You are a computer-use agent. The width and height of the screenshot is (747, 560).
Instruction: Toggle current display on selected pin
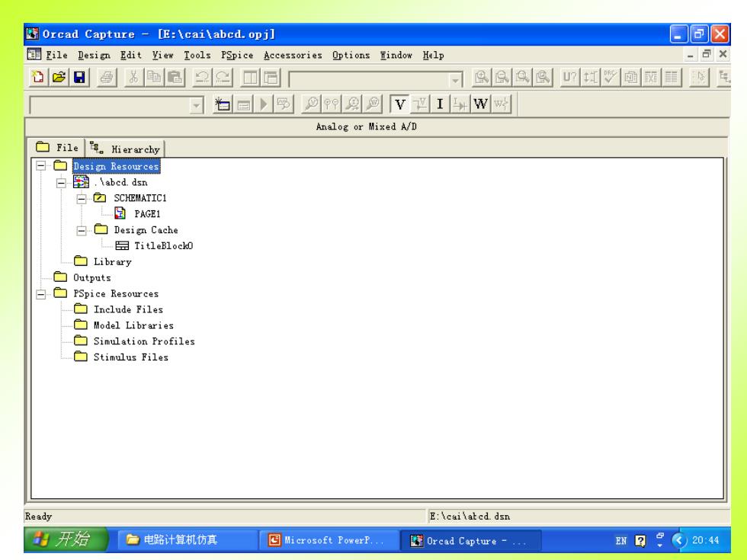click(460, 104)
